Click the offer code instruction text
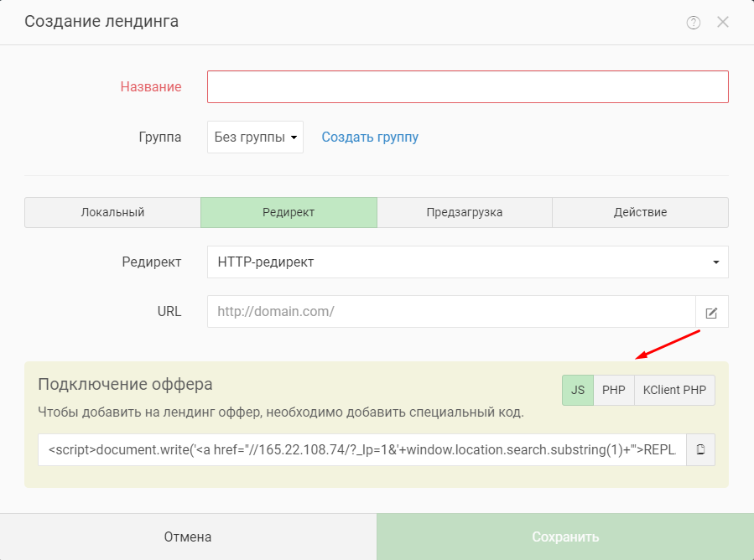The image size is (754, 560). (x=281, y=412)
